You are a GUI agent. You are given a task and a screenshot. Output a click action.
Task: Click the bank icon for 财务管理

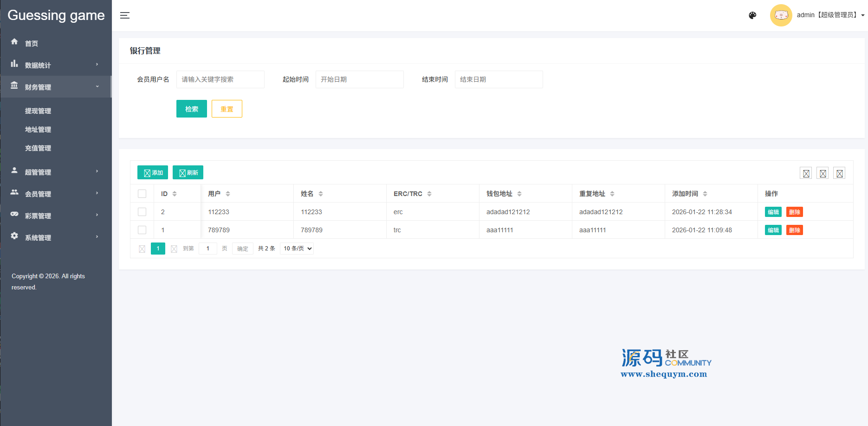pos(14,85)
